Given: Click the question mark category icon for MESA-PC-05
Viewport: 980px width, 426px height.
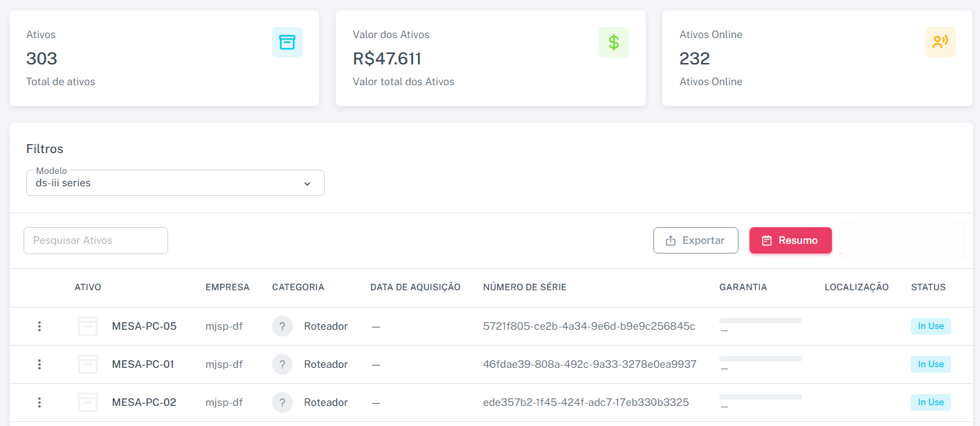Looking at the screenshot, I should coord(282,326).
